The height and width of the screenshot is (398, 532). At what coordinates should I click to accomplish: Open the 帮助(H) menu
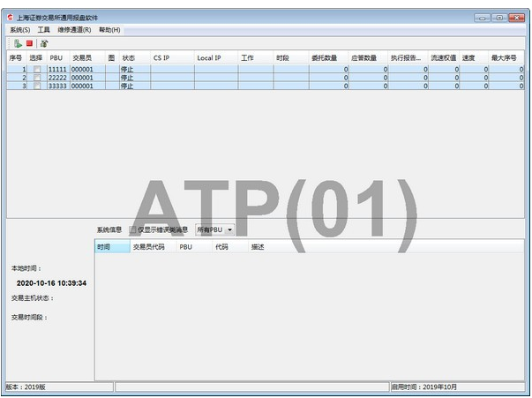tap(109, 30)
